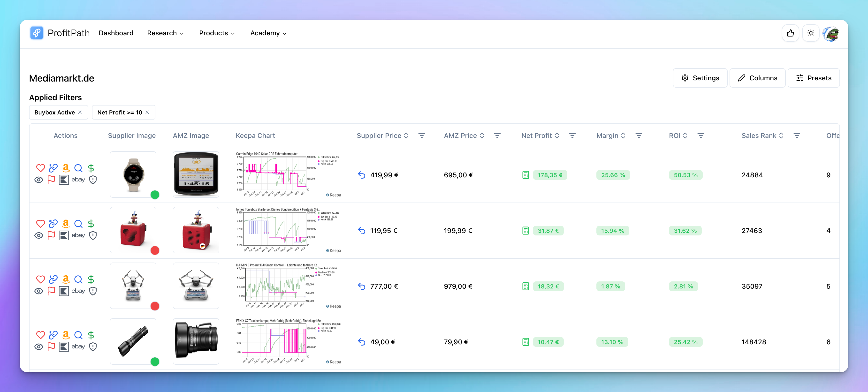Sort by ROI column

[x=685, y=136]
